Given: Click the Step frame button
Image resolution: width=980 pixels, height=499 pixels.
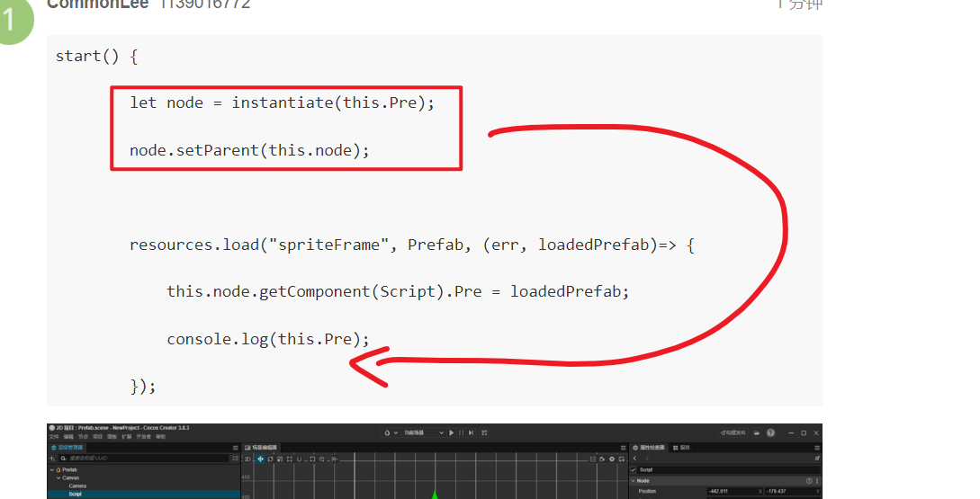Looking at the screenshot, I should point(472,432).
